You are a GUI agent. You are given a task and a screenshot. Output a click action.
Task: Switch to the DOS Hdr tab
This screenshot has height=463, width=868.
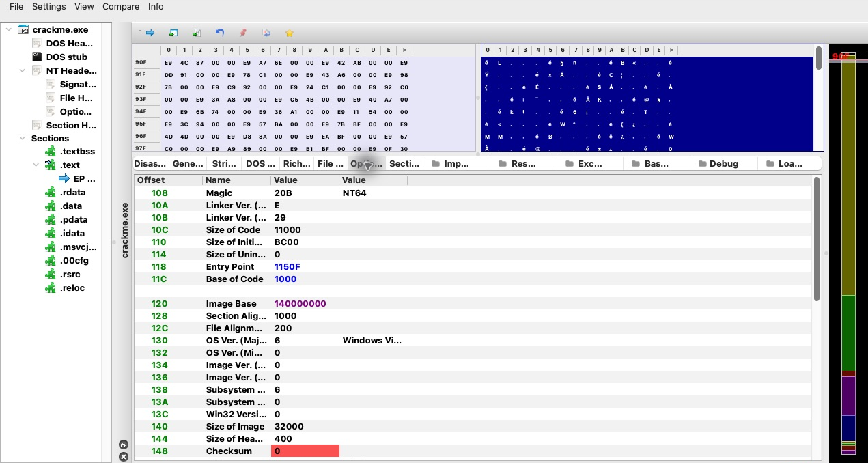point(260,164)
